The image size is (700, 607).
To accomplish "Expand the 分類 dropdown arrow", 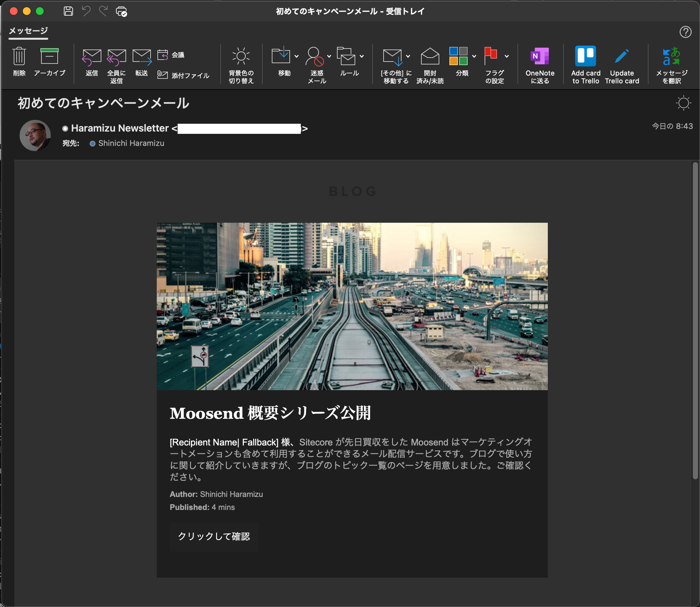I will click(x=474, y=56).
